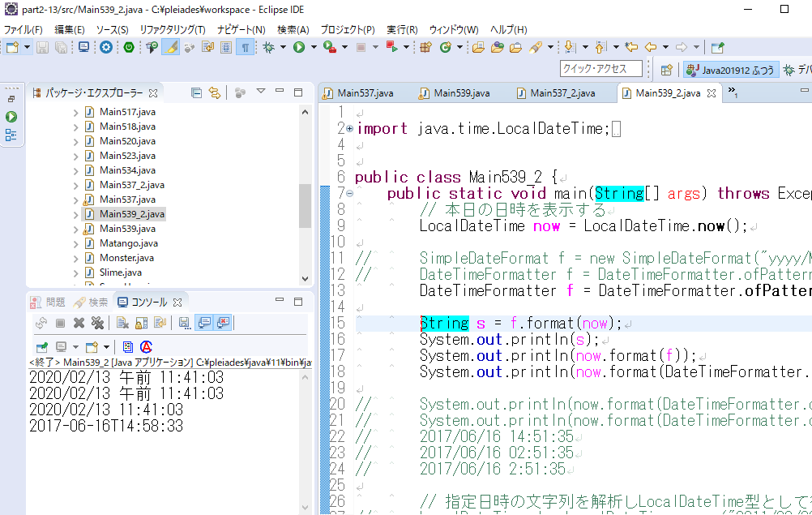The width and height of the screenshot is (812, 515).
Task: Click the クイック・アクセス search field
Action: tap(601, 70)
